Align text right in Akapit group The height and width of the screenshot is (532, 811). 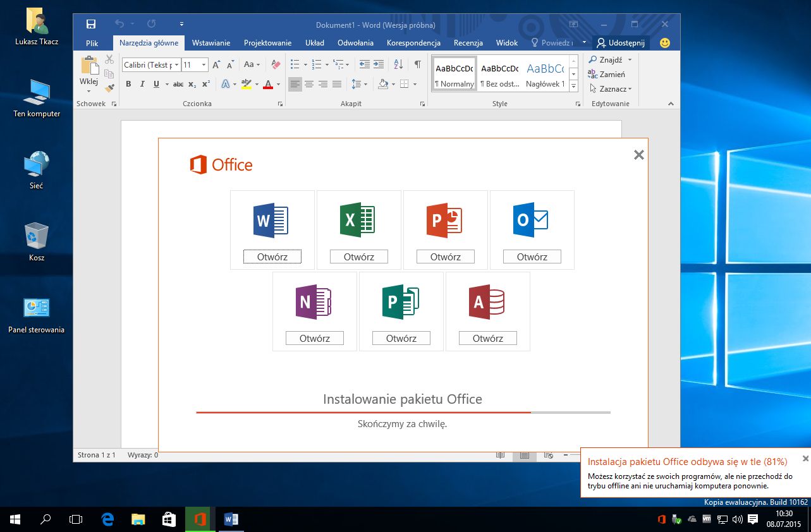point(323,84)
